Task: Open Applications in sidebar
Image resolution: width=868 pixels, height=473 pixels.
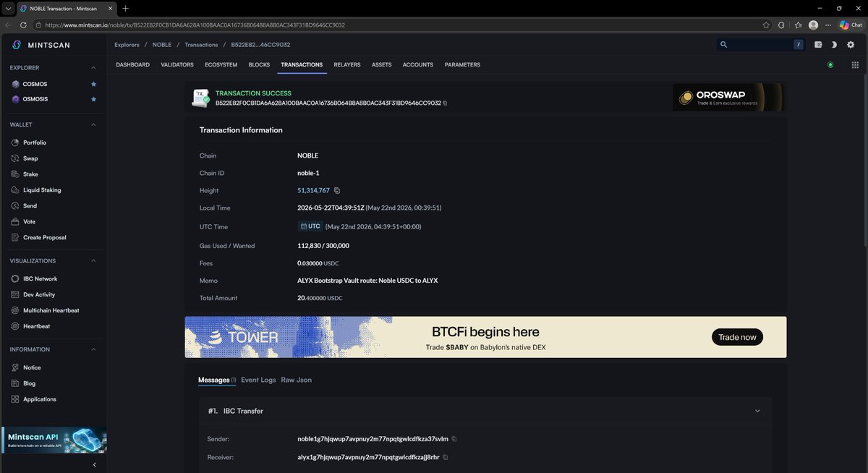Action: 39,399
